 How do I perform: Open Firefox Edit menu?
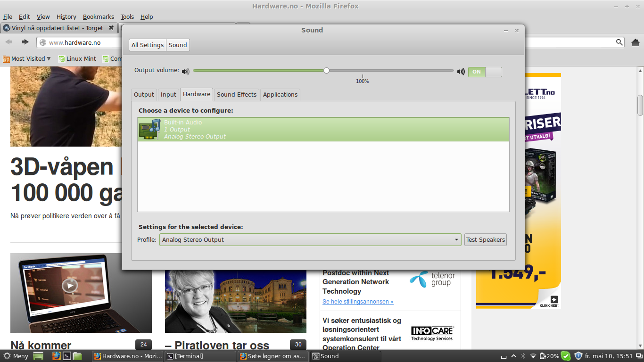tap(24, 16)
